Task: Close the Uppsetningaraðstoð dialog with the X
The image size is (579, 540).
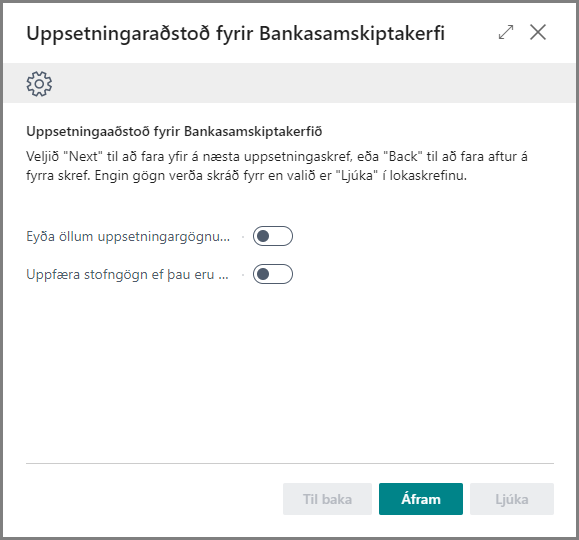Action: [538, 32]
